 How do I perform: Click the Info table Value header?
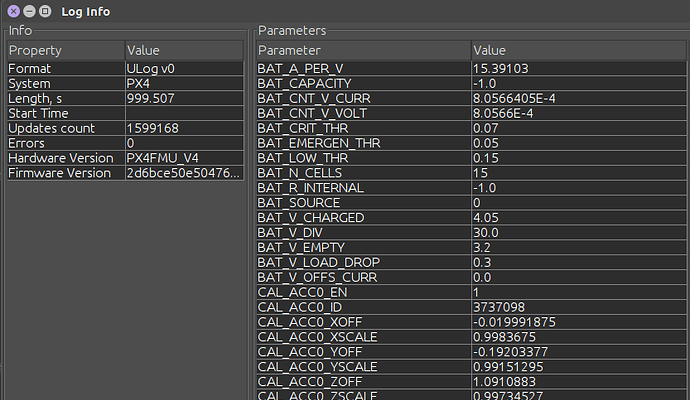(x=184, y=51)
